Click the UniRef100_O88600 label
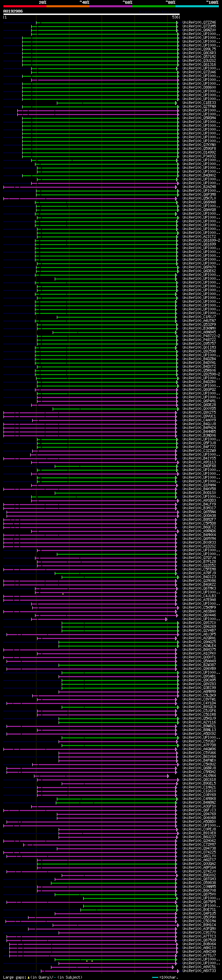The height and width of the screenshot is (980, 222). pyautogui.click(x=199, y=88)
